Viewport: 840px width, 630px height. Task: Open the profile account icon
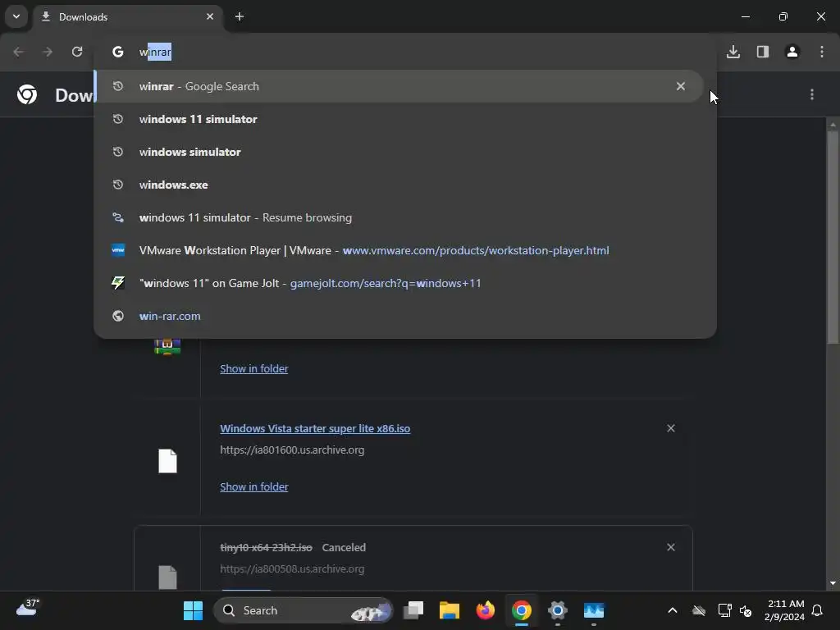(792, 52)
